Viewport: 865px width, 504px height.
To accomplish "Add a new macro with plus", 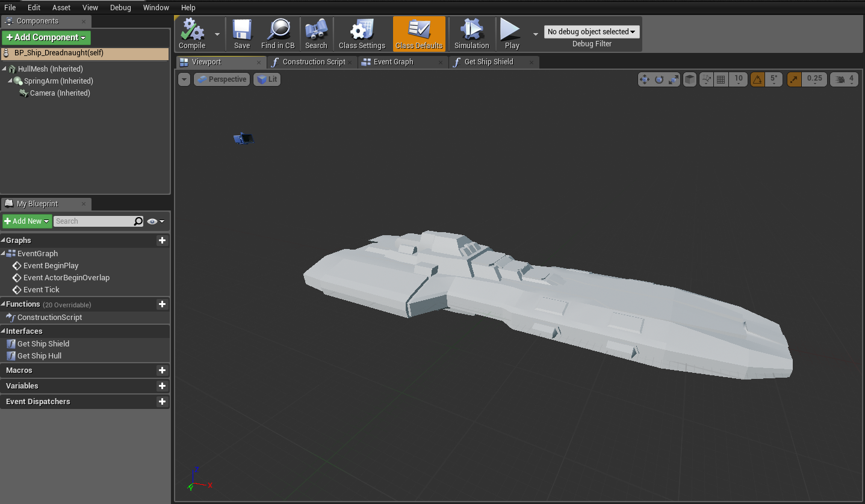I will [x=162, y=370].
